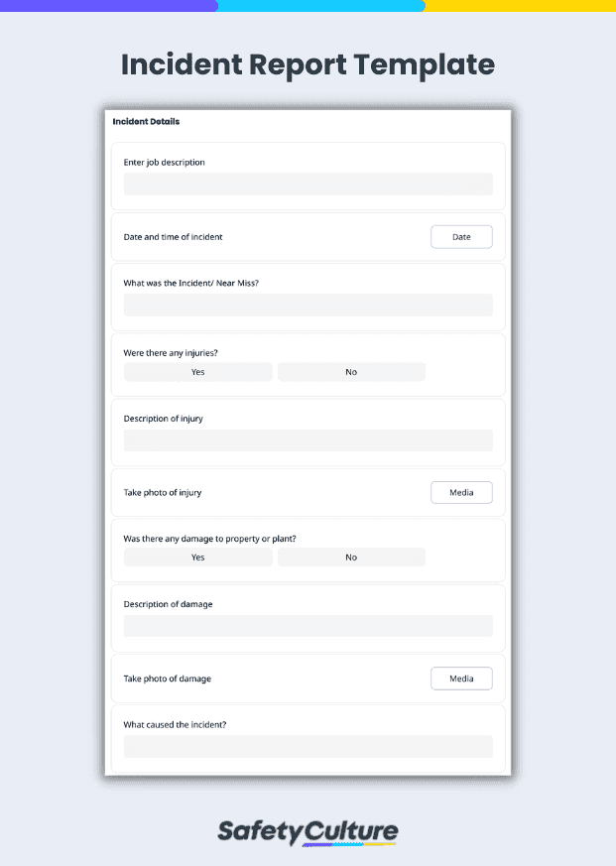The height and width of the screenshot is (866, 616).
Task: Select the 'Incident Details' section header
Action: click(x=147, y=121)
